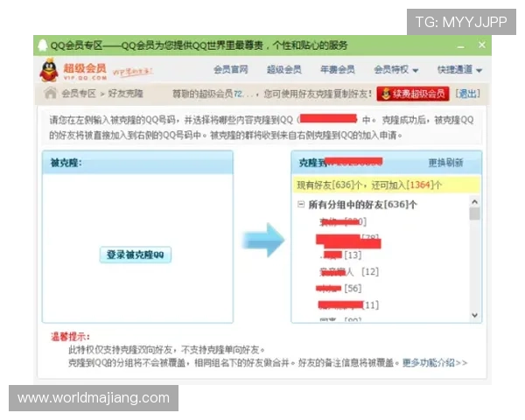The height and width of the screenshot is (420, 525).
Task: Click the 登录被克隆QQ button
Action: point(136,255)
